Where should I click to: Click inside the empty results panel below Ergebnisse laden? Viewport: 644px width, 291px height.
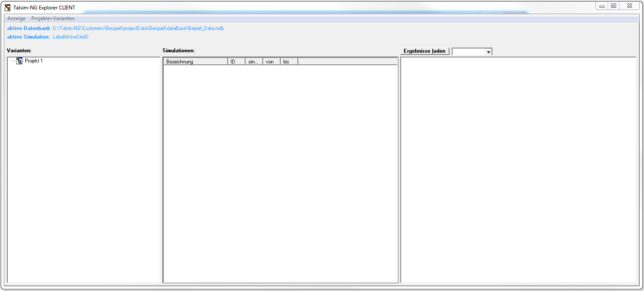[x=518, y=171]
